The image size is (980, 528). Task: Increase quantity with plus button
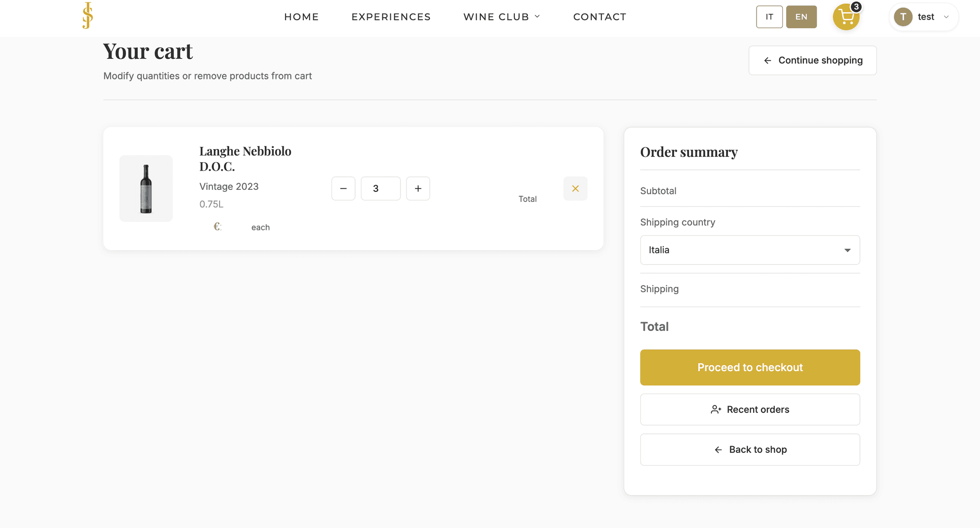[418, 188]
